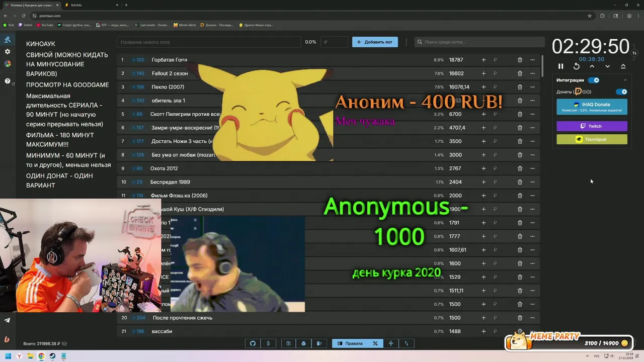Reset the auction timer

click(x=577, y=66)
